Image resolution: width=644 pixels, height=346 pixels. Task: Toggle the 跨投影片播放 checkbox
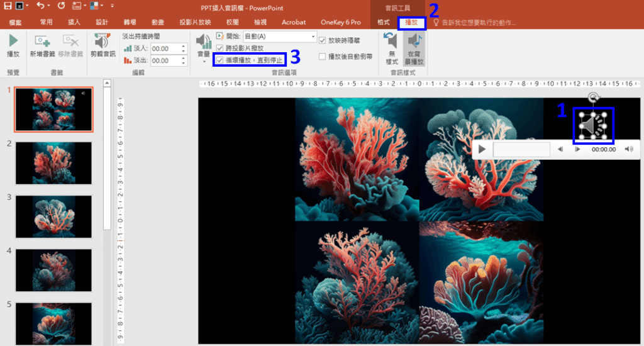[219, 48]
